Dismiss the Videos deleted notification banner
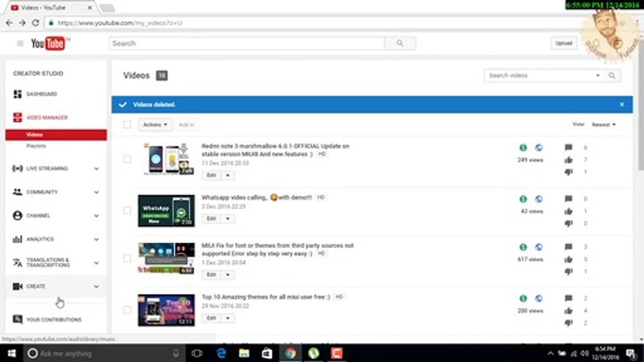Viewport: 644px width, 362px height. click(x=622, y=105)
